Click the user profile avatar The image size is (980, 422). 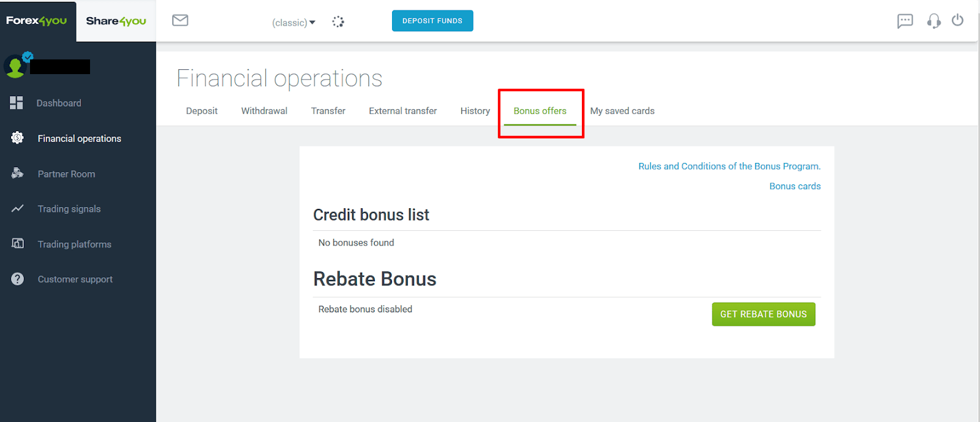click(15, 66)
